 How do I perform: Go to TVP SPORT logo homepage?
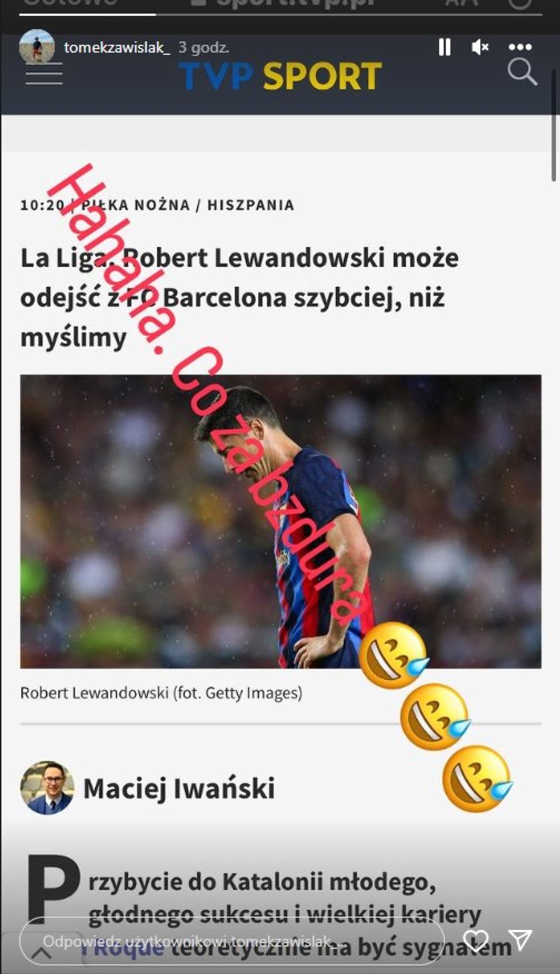[x=280, y=76]
